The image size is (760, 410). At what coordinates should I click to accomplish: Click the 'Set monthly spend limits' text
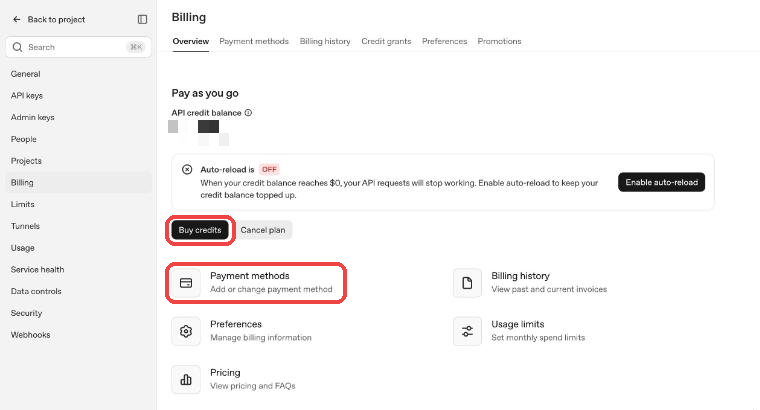click(538, 338)
